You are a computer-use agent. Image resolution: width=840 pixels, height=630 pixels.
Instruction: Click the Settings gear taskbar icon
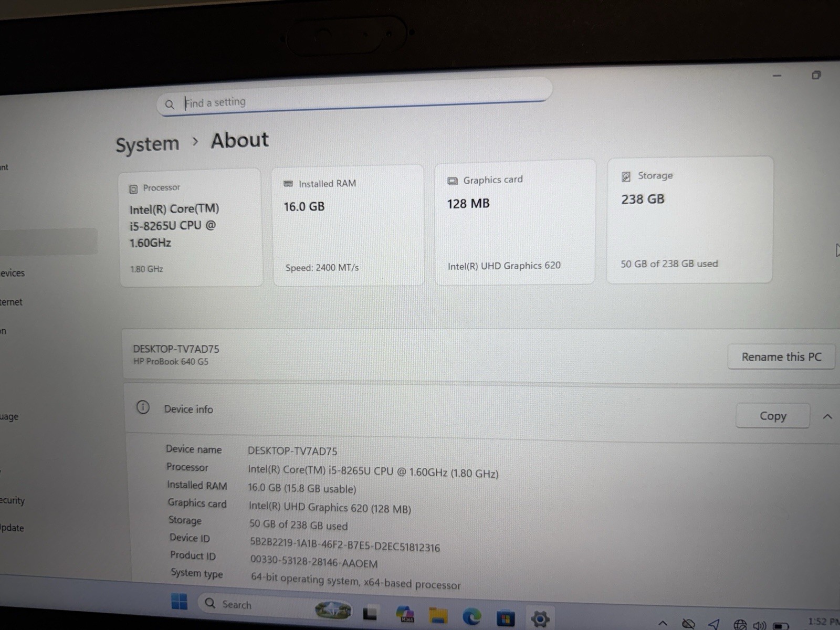[539, 619]
